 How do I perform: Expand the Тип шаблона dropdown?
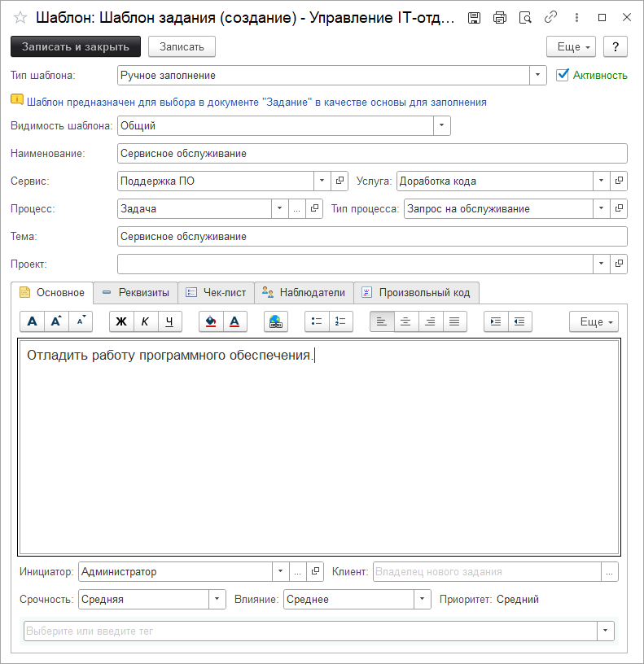point(538,76)
